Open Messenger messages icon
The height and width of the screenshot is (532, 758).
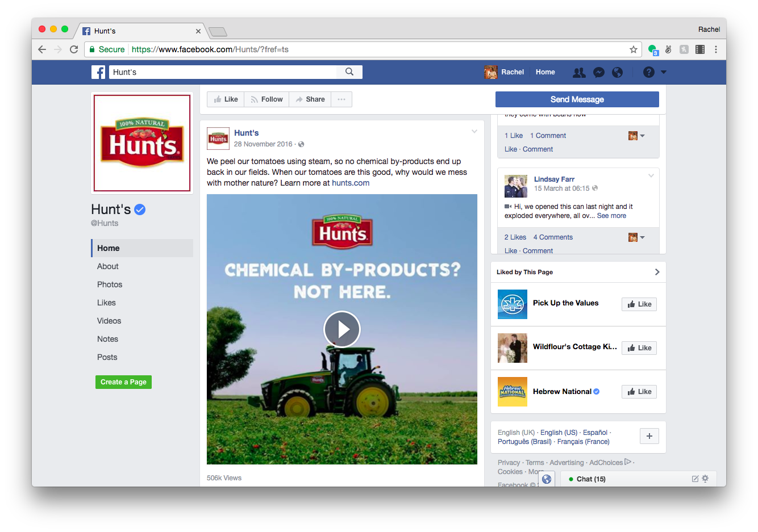pos(598,72)
